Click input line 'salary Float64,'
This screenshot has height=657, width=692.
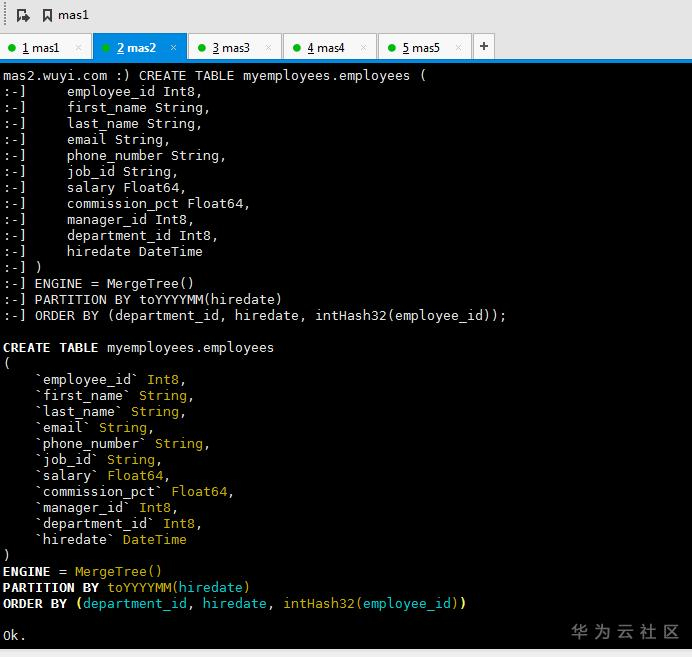[x=126, y=188]
